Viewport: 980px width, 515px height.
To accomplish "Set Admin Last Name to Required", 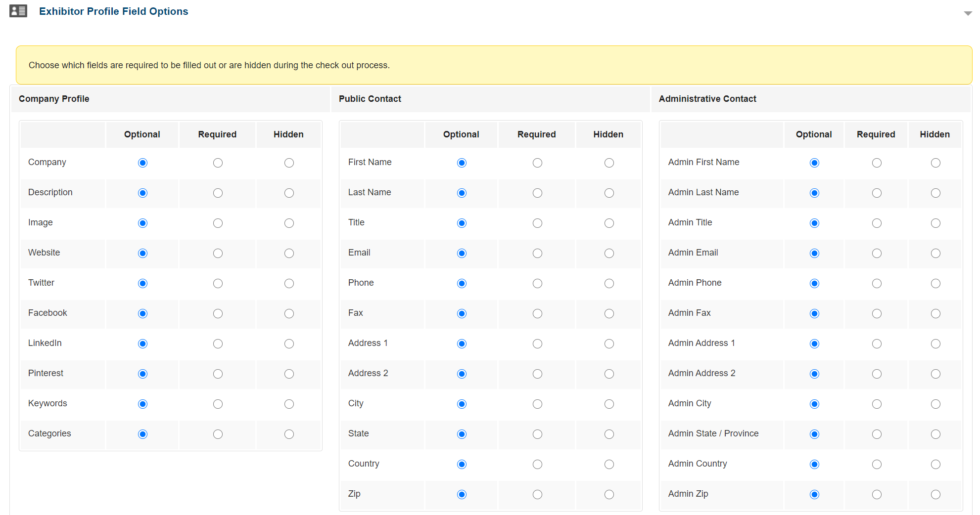I will point(877,193).
